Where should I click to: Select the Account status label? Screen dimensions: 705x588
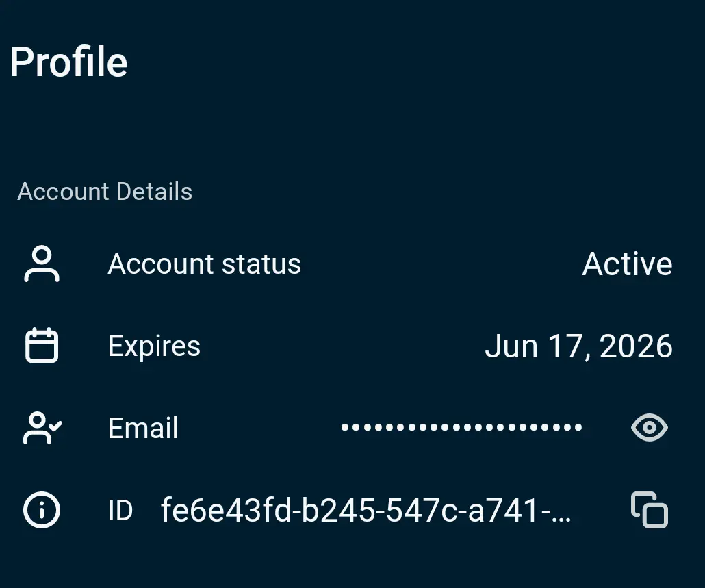(204, 264)
